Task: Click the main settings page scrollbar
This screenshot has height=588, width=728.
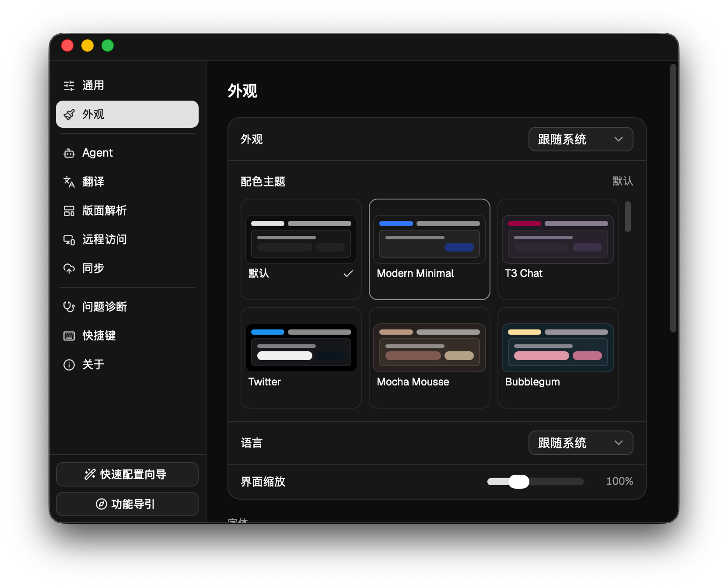Action: point(674,198)
